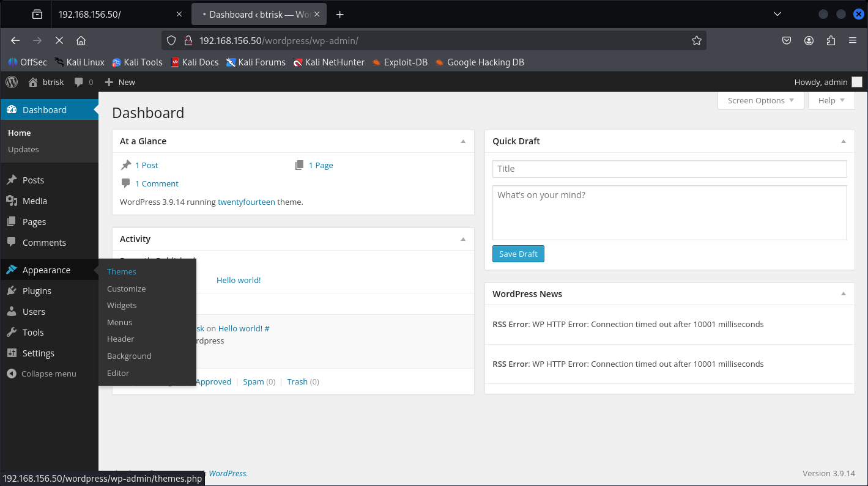The height and width of the screenshot is (486, 868).
Task: Open the 1 Post link
Action: pyautogui.click(x=147, y=165)
